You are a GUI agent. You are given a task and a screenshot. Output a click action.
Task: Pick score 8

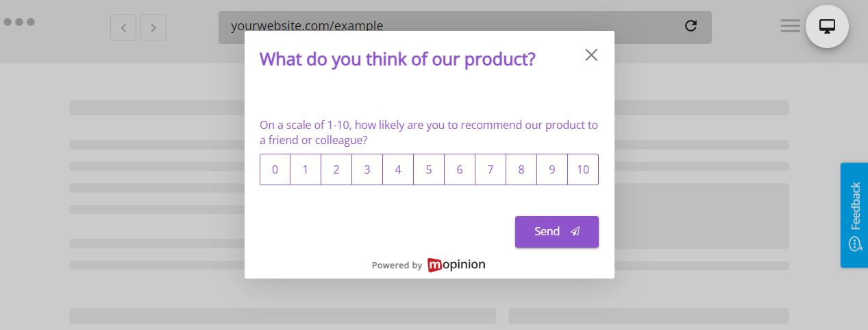[521, 169]
